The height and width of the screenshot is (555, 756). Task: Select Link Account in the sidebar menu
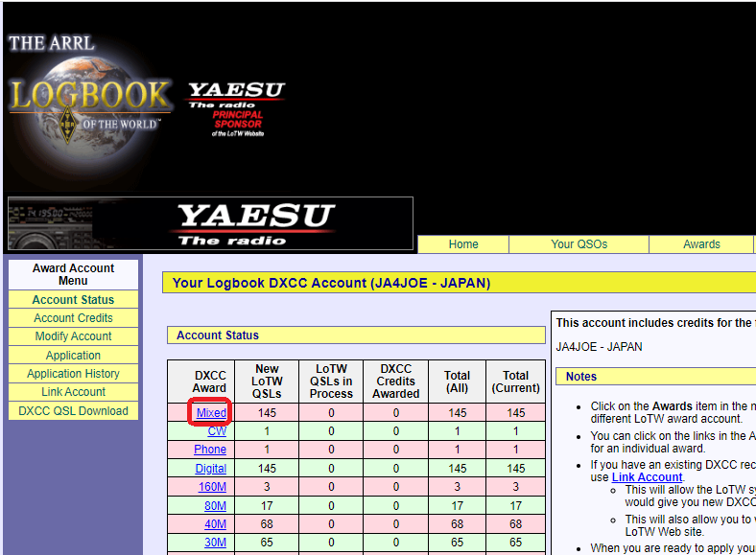[73, 392]
